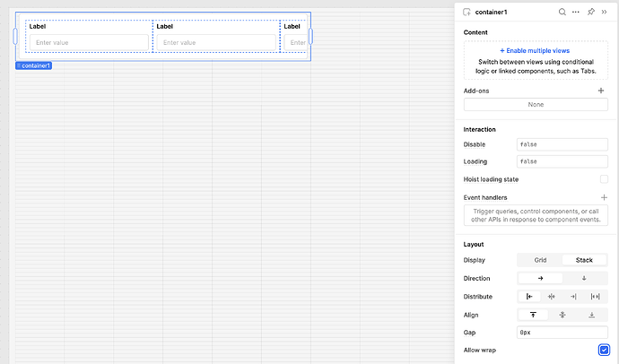619x364 pixels.
Task: Switch Display to Stack
Action: point(584,260)
